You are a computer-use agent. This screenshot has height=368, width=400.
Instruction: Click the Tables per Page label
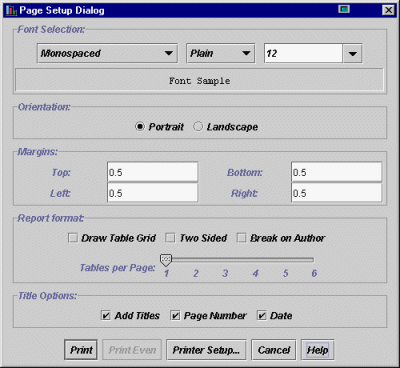pyautogui.click(x=117, y=268)
